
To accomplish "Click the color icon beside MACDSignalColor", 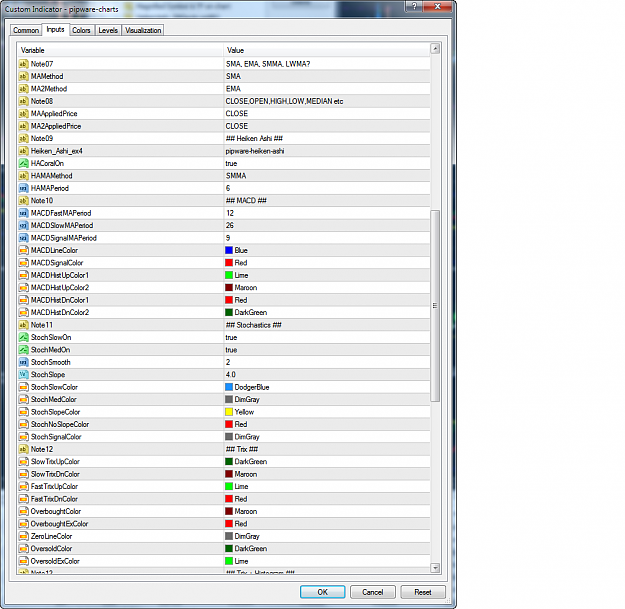I will click(x=24, y=263).
